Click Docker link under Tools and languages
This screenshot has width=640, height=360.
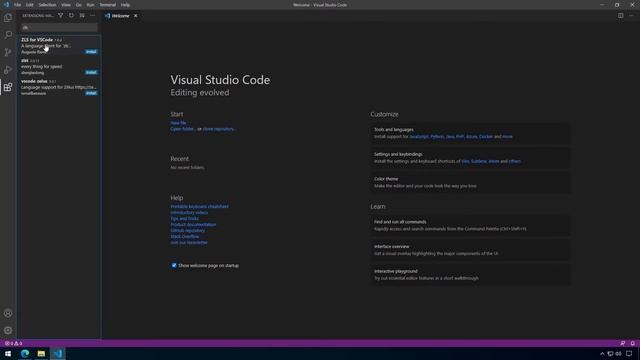[x=486, y=137]
